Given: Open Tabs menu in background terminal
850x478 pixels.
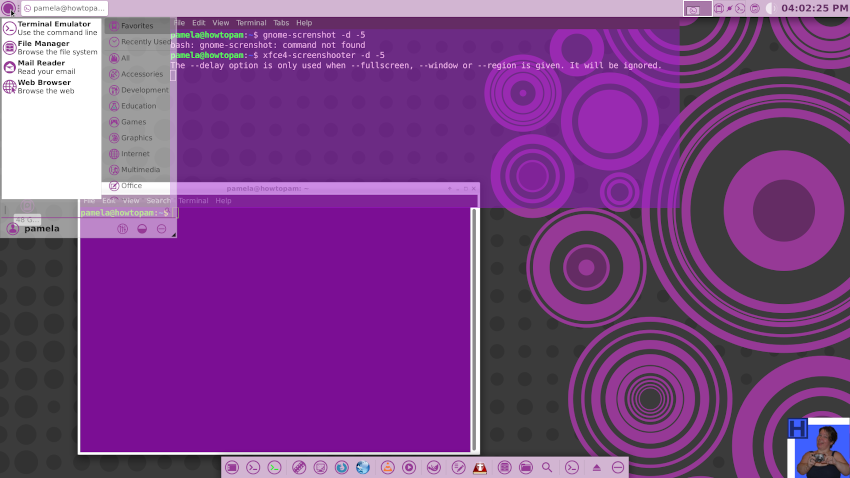Looking at the screenshot, I should coord(281,23).
